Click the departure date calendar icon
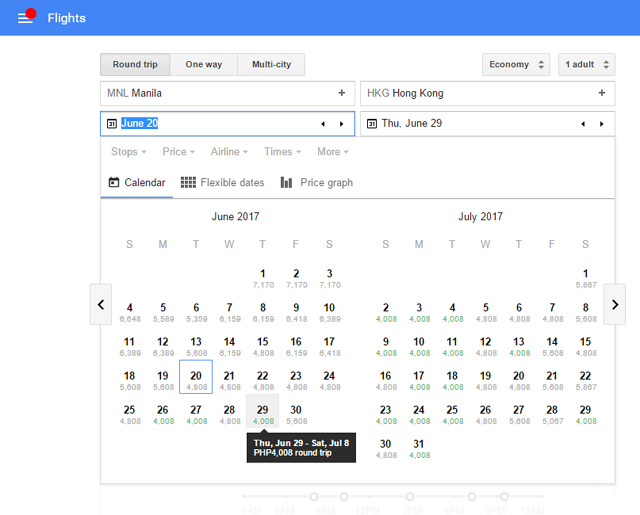Screen dimensions: 640x515 point(112,124)
